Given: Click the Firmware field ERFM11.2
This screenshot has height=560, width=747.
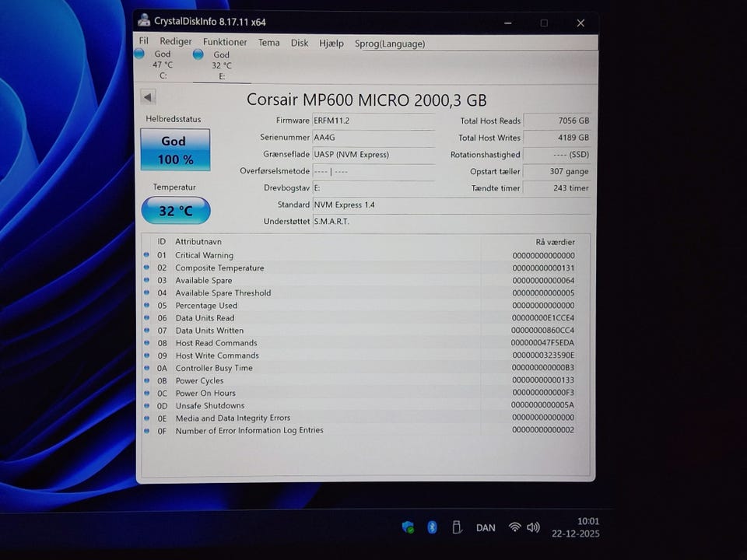Looking at the screenshot, I should (373, 121).
